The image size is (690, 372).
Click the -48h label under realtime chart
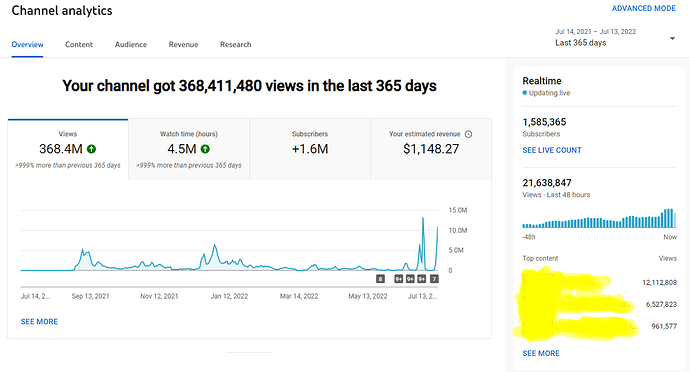coord(529,237)
